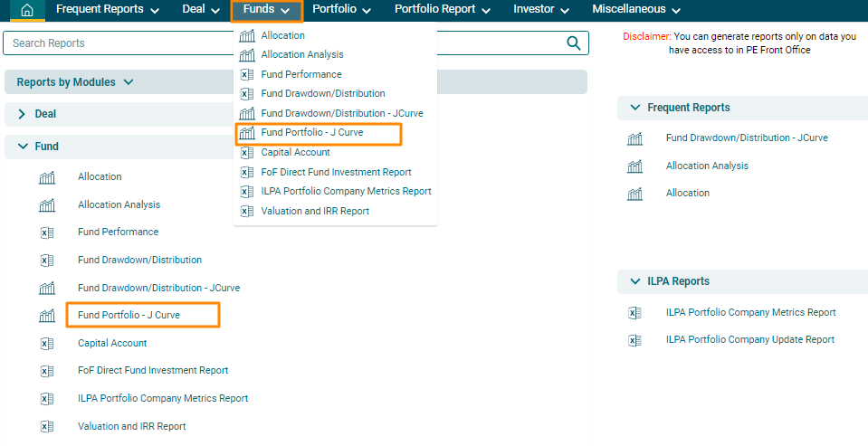
Task: Collapse the ILPA Reports panel
Action: (x=634, y=281)
